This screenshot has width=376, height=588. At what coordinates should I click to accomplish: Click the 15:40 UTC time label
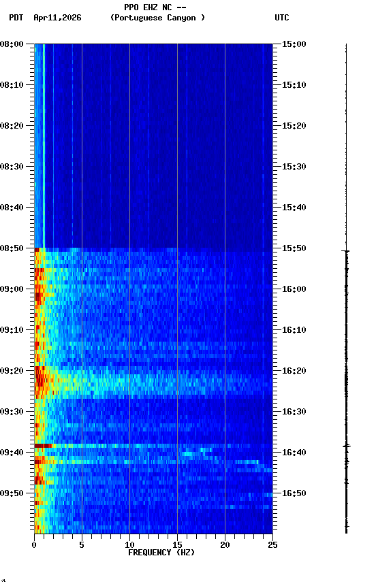pos(294,208)
